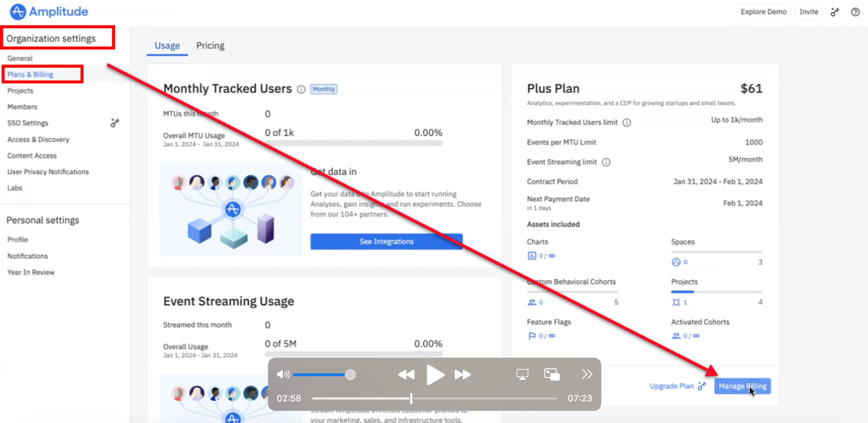This screenshot has height=423, width=868.
Task: Click the 'Personal settings' heading
Action: (x=43, y=220)
